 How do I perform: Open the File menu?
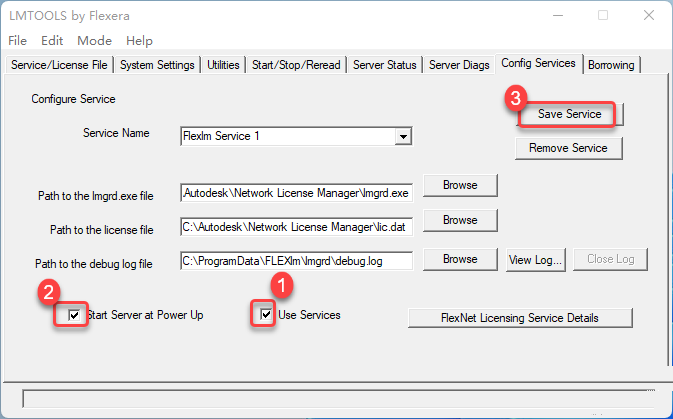18,41
